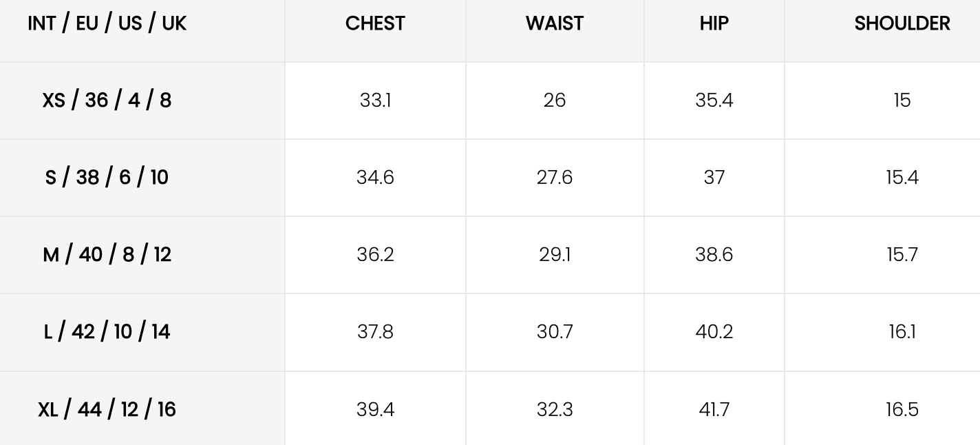Select the INT / EU / US / UK header
This screenshot has width=980, height=445.
pos(107,23)
